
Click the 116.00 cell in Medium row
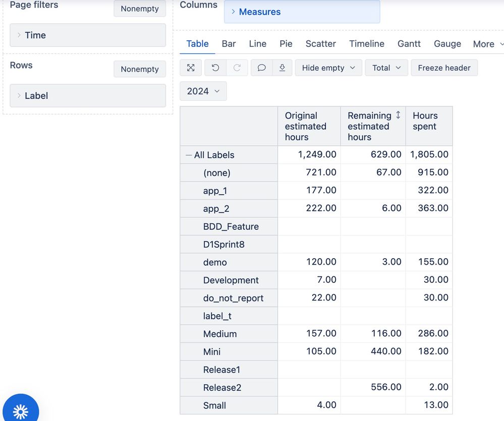click(373, 333)
